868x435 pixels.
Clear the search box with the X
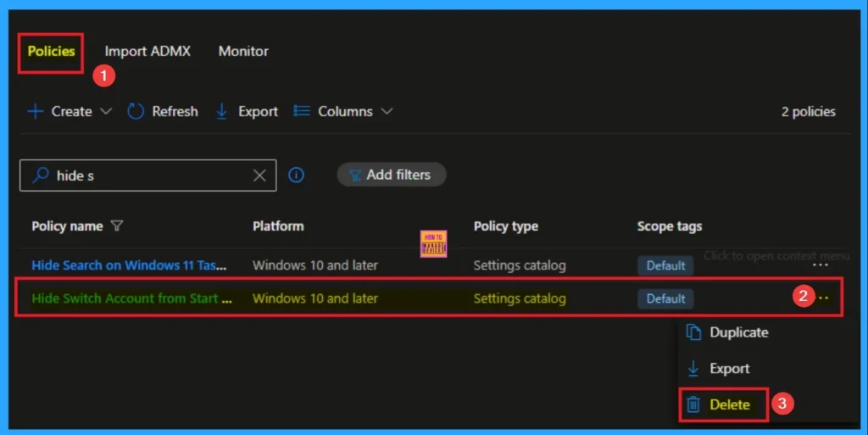(259, 176)
